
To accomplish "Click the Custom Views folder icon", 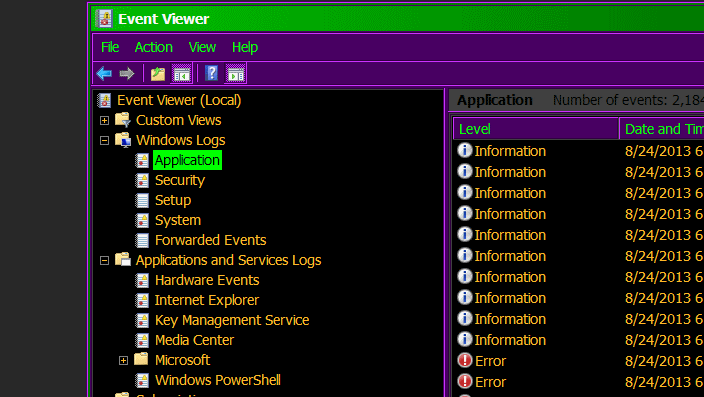I will [x=123, y=120].
